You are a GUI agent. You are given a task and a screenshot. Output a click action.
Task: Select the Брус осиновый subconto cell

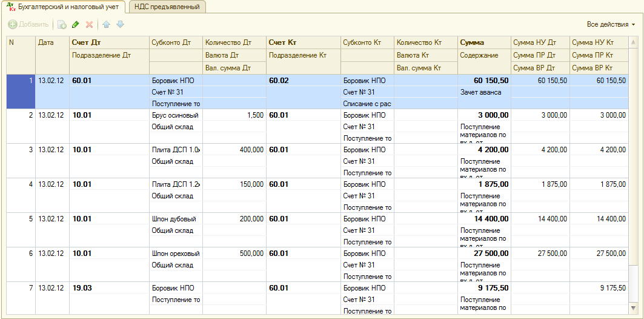point(176,115)
